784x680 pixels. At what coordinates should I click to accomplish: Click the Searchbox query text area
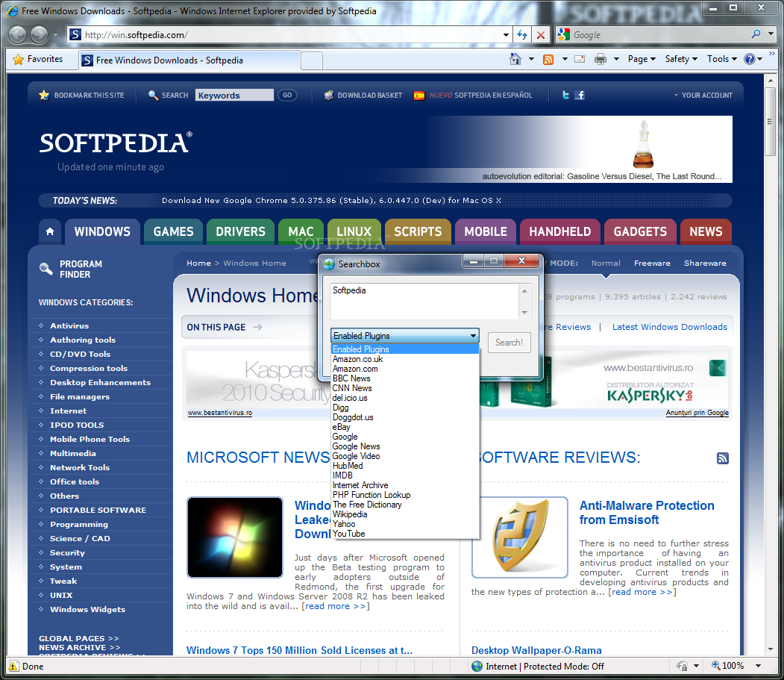425,302
